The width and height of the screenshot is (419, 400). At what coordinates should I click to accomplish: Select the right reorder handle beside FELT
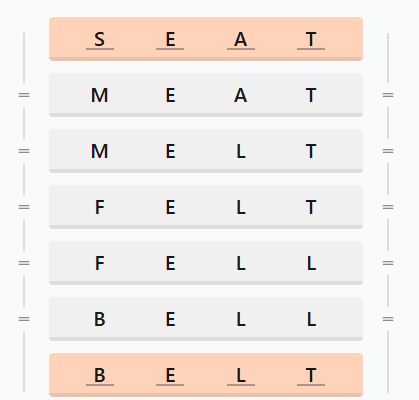coord(388,207)
